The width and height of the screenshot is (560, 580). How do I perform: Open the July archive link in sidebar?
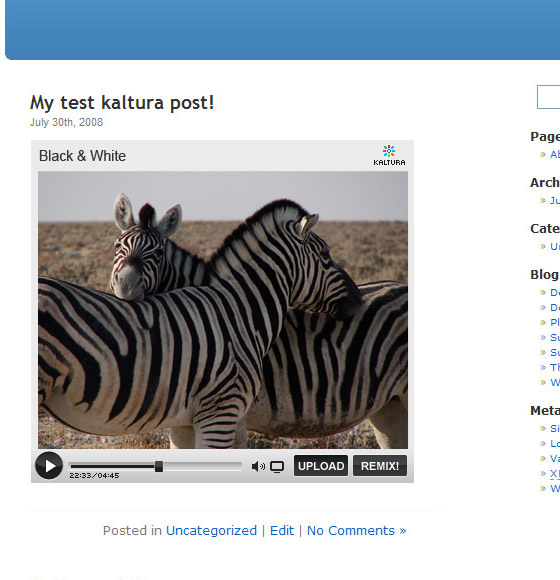(x=555, y=200)
